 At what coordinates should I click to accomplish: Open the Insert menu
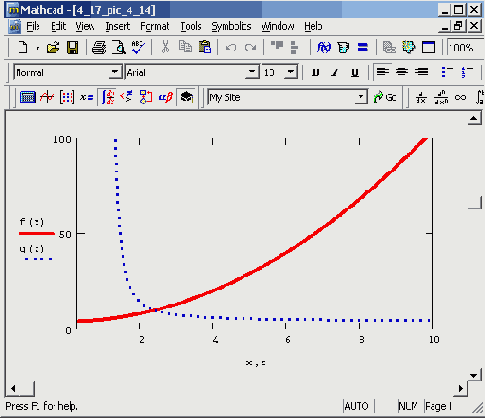[118, 26]
